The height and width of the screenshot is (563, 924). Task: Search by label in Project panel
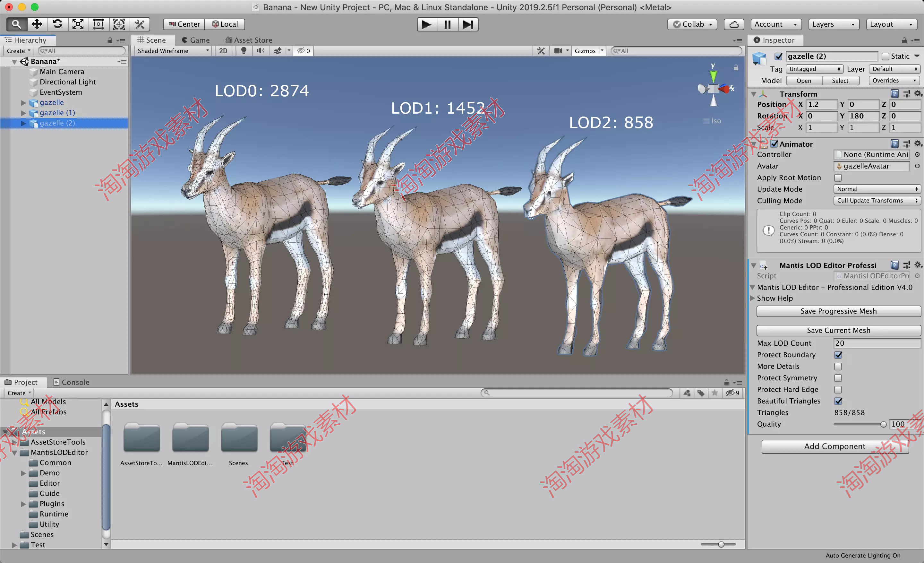[x=700, y=393]
